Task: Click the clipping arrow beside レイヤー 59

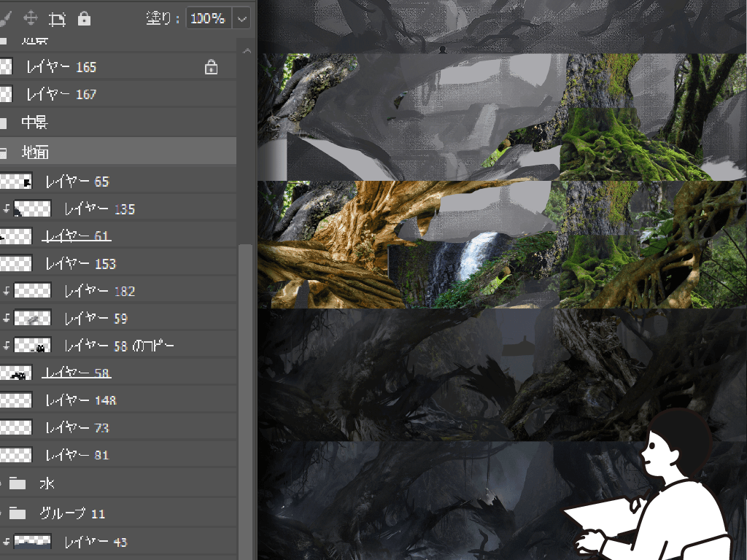Action: point(7,319)
